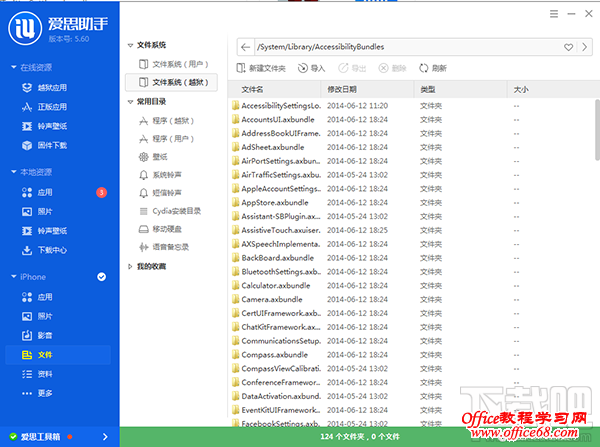Select AdSheet.axbundle folder
Viewport: 600px width, 447px height.
pos(273,147)
